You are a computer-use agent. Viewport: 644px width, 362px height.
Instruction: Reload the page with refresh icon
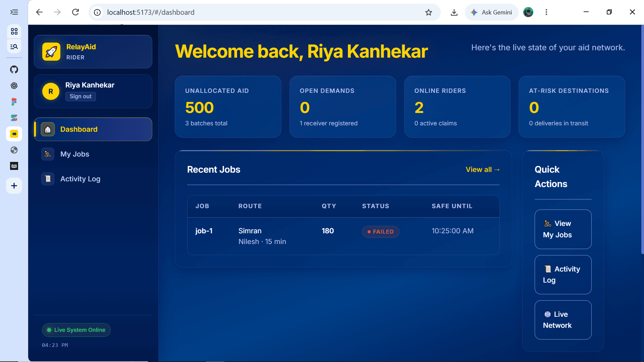[75, 12]
